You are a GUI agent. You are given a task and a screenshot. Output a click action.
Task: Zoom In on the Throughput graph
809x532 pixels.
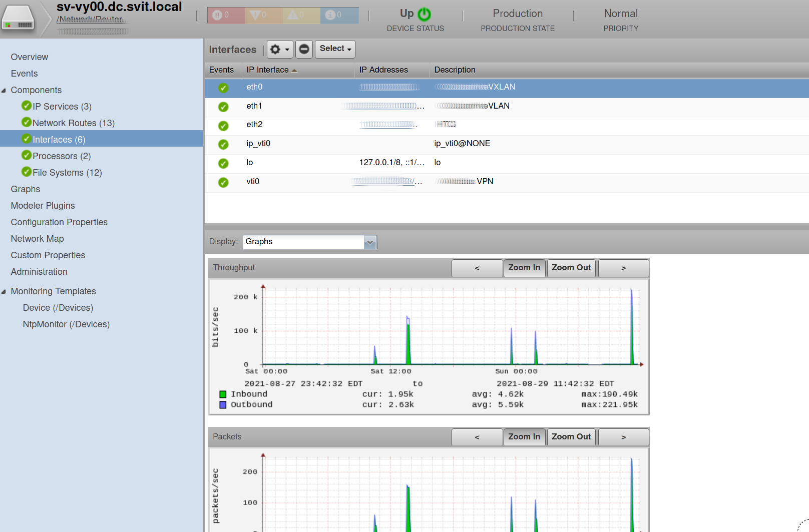(524, 268)
